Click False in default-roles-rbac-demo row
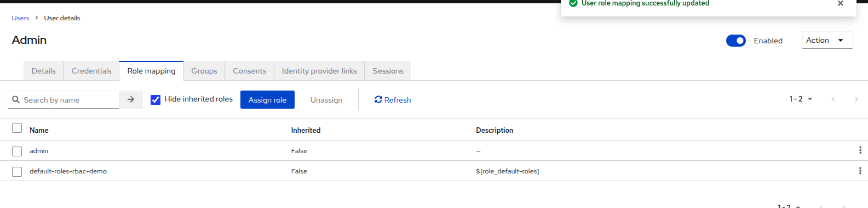The width and height of the screenshot is (868, 208). coord(299,171)
